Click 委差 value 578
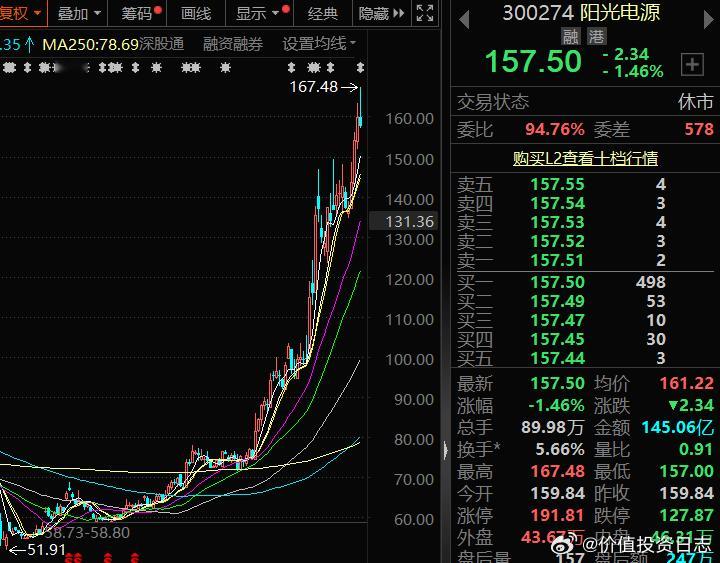720x563 pixels. [699, 129]
